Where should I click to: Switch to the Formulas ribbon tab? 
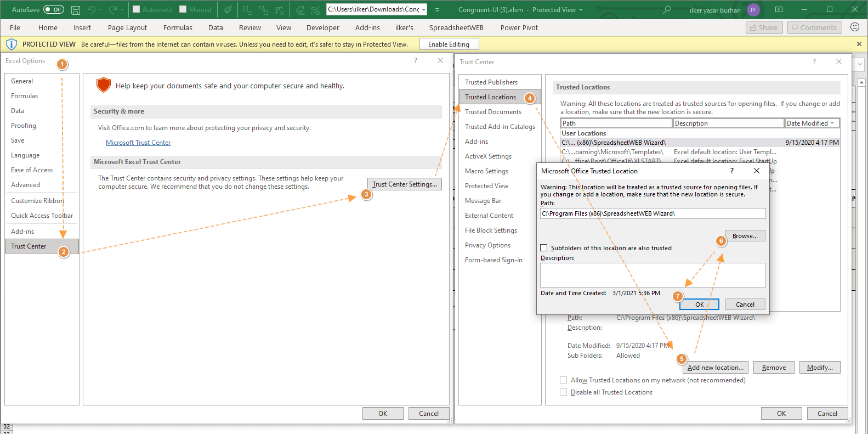click(178, 27)
